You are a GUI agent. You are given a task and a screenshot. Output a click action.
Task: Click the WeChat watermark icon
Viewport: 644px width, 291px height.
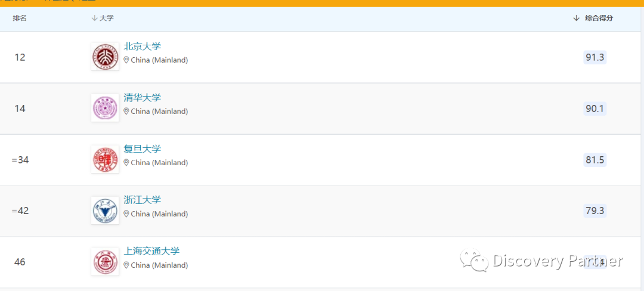[475, 260]
